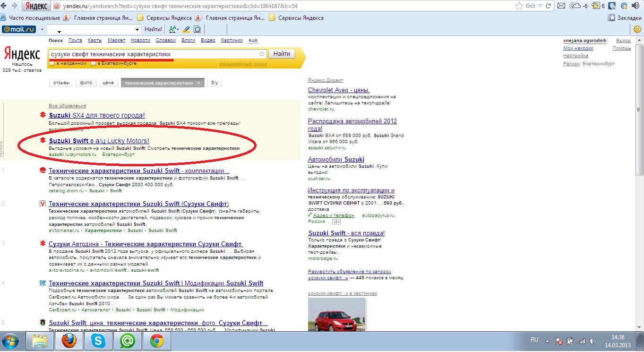This screenshot has height=352, width=644.
Task: Open the Карты service link
Action: (x=95, y=40)
